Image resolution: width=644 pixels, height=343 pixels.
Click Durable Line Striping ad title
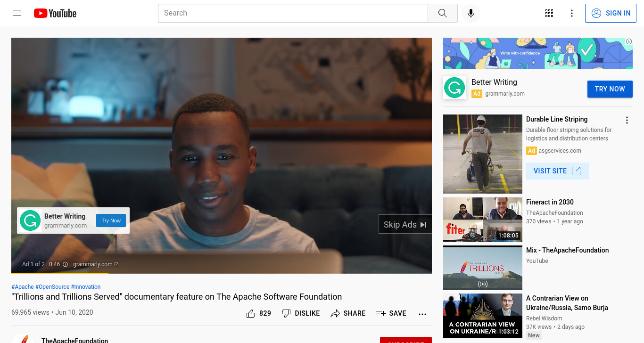pos(557,119)
